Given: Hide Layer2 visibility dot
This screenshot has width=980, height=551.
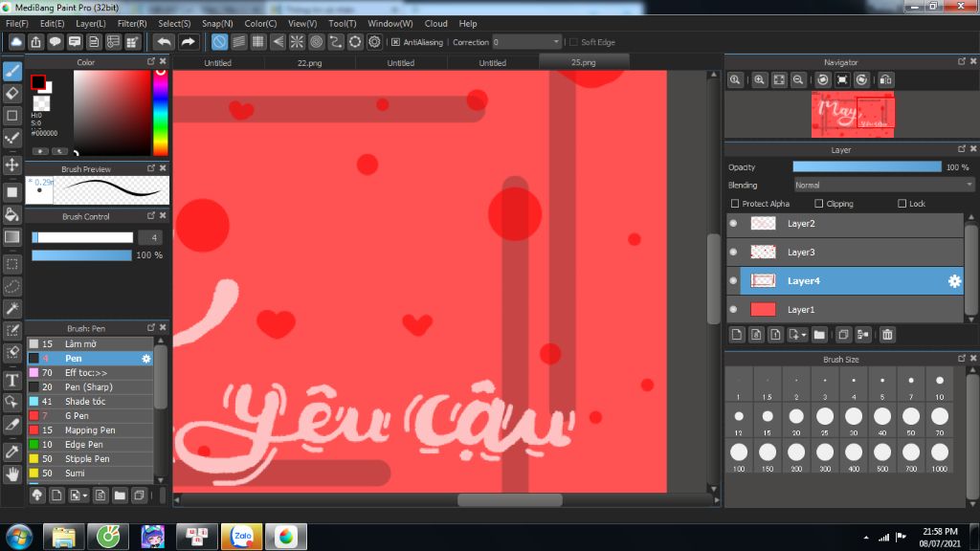Looking at the screenshot, I should pyautogui.click(x=734, y=223).
